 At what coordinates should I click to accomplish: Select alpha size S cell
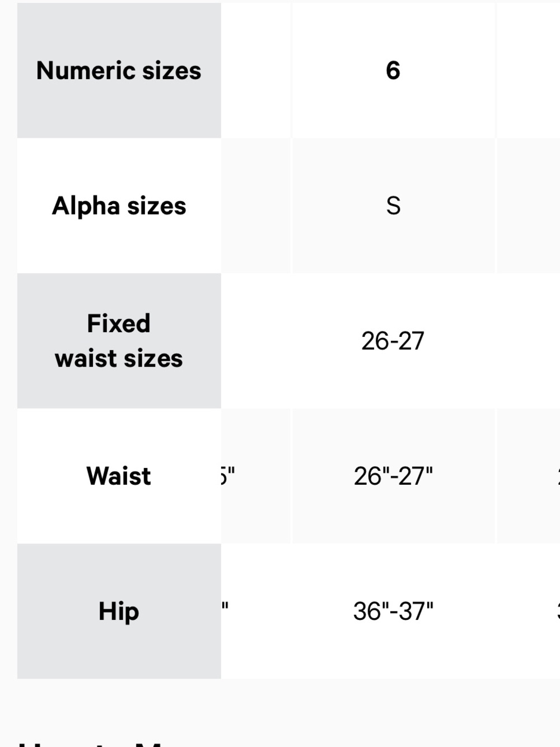click(393, 206)
